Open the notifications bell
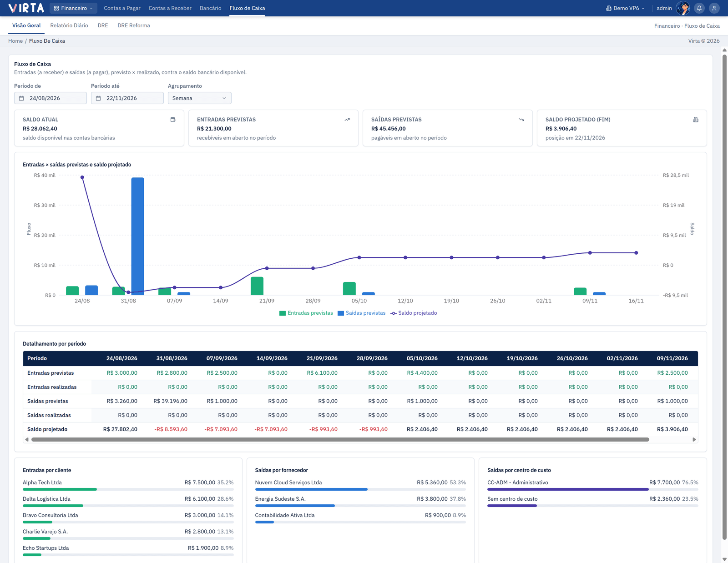This screenshot has height=563, width=728. click(699, 8)
